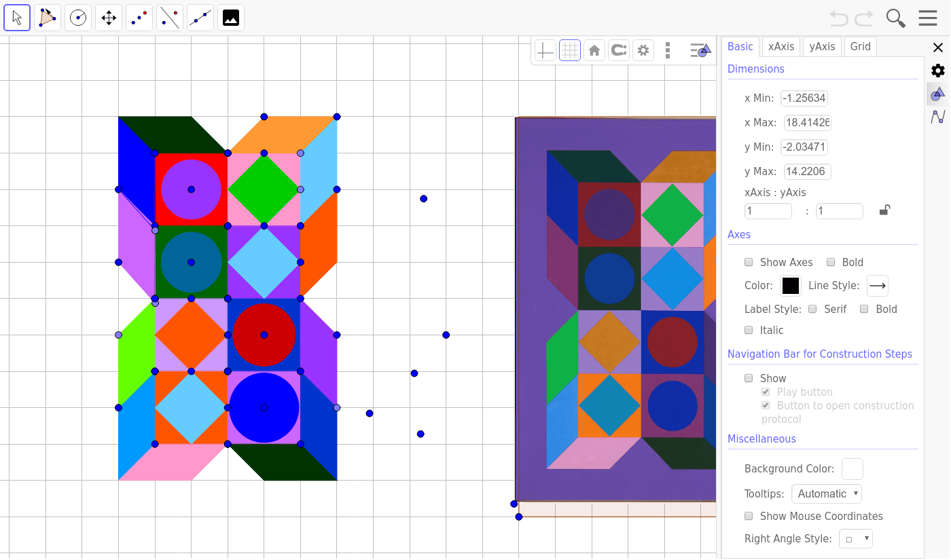Open the search magnifier
The height and width of the screenshot is (560, 951).
pos(896,18)
